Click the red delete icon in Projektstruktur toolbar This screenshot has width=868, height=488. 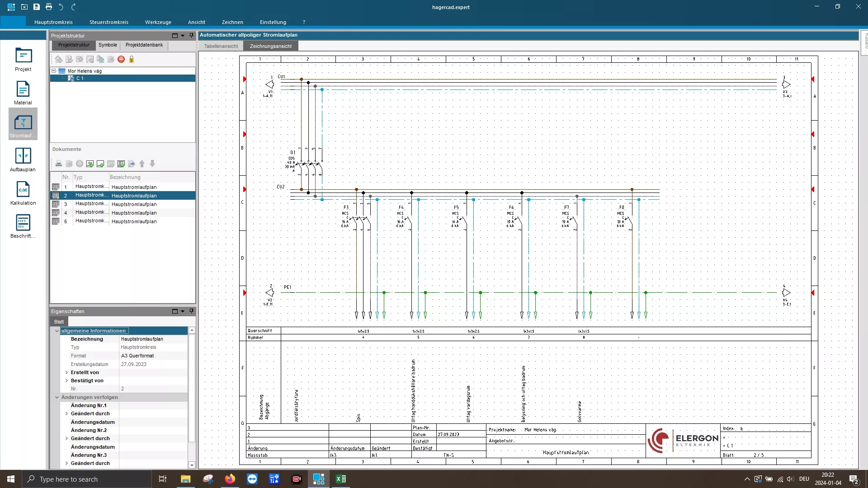121,59
